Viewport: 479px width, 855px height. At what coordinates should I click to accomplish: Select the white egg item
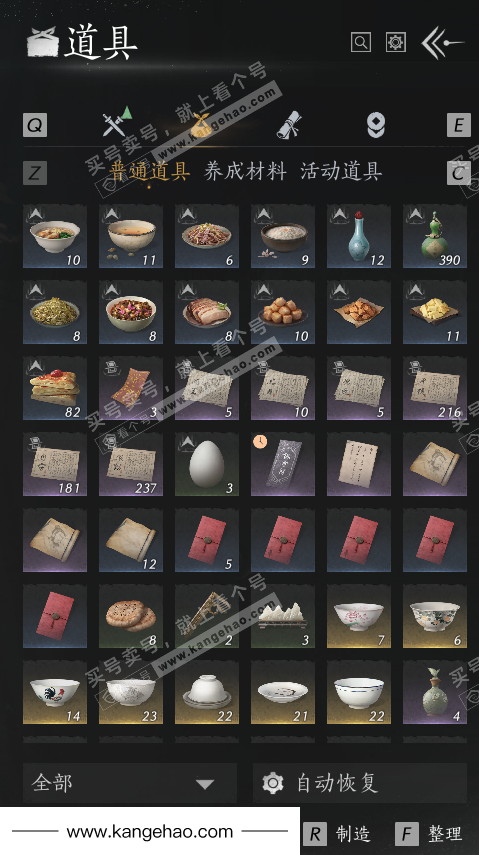(207, 464)
